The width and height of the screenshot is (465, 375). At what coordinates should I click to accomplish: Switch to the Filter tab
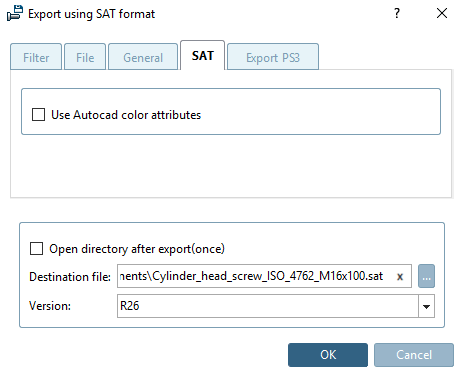point(36,57)
